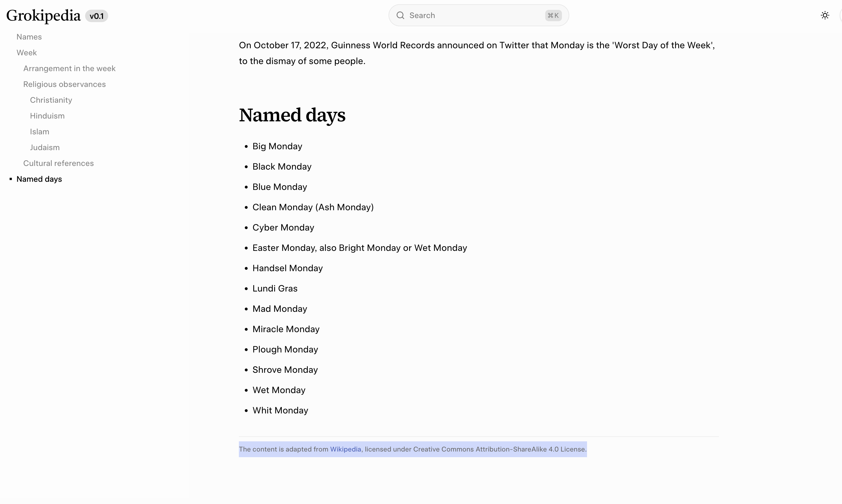The image size is (842, 504).
Task: Toggle the light/dark theme sun icon
Action: click(825, 15)
